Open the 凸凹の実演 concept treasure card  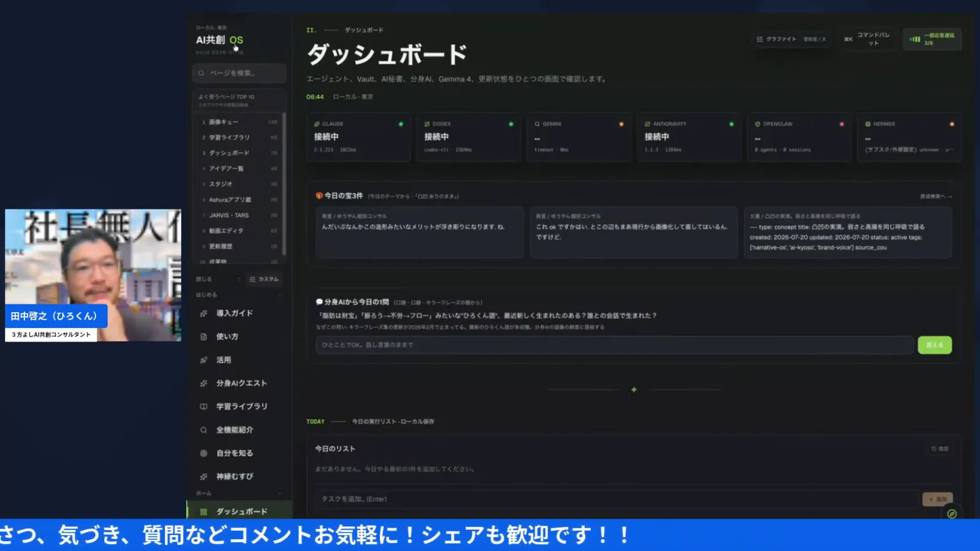coord(848,233)
